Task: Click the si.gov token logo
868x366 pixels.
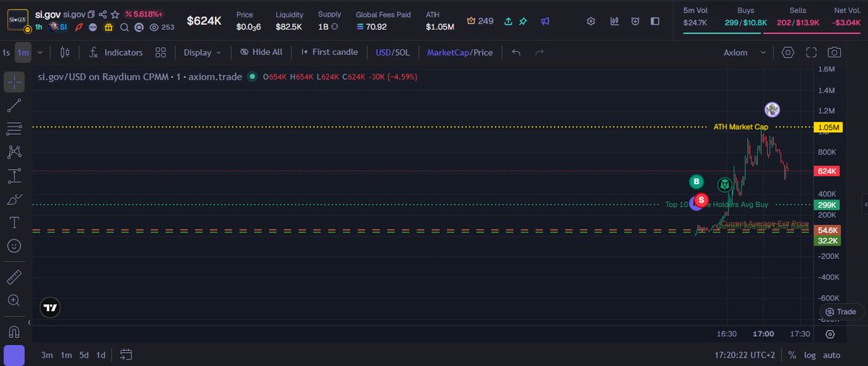Action: (x=17, y=19)
